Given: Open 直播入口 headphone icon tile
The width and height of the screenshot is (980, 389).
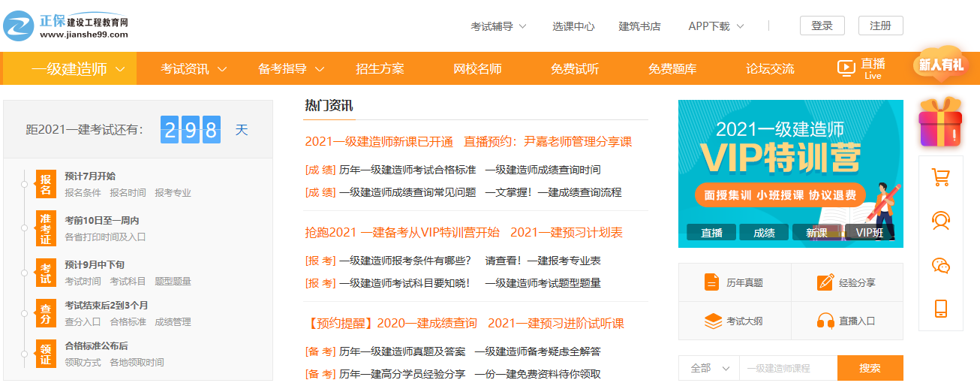Looking at the screenshot, I should (825, 321).
